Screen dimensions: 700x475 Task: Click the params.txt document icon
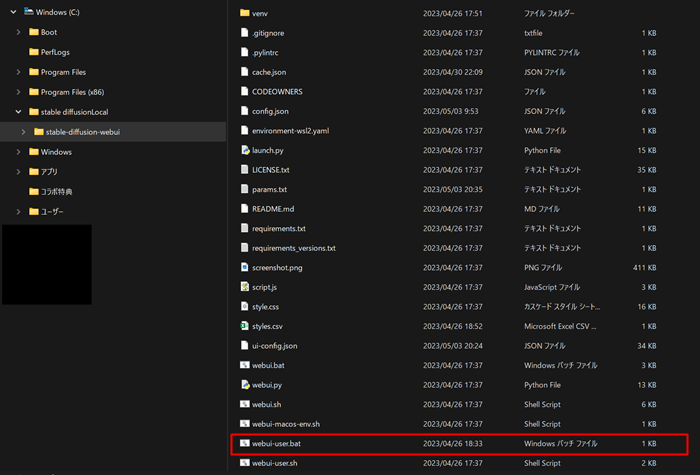244,189
